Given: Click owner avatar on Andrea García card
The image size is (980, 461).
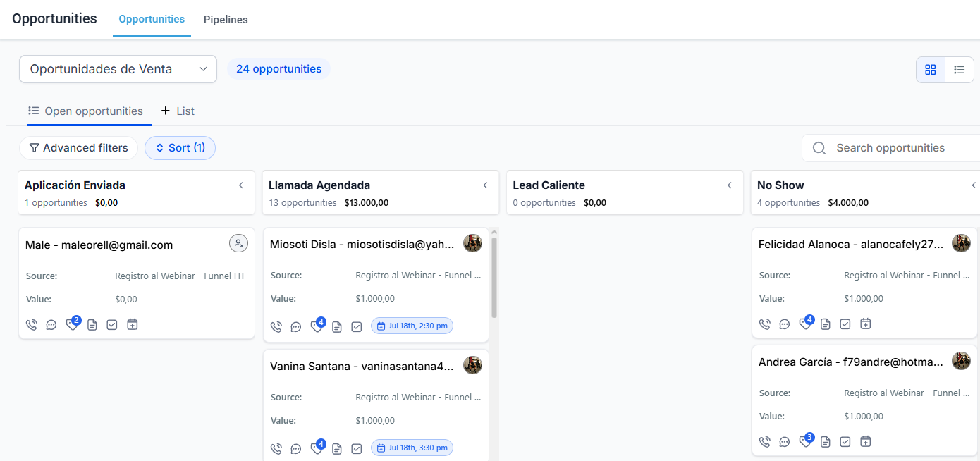Looking at the screenshot, I should (x=961, y=361).
